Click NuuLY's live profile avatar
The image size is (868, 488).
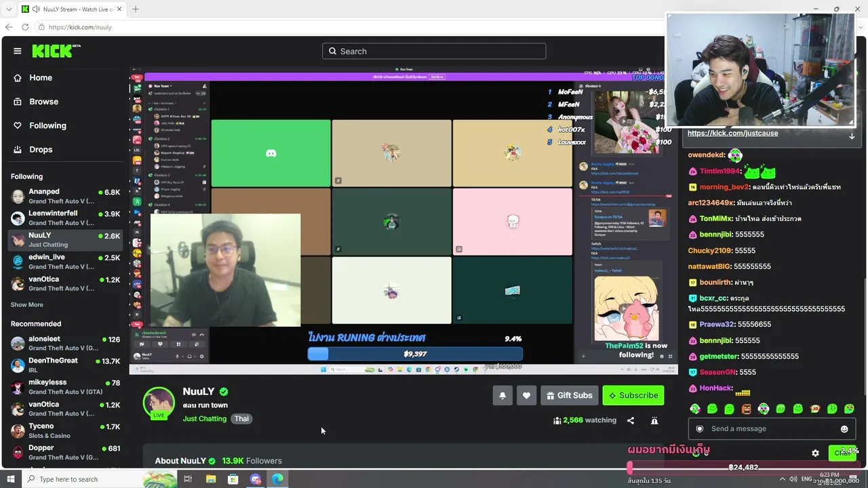click(159, 403)
